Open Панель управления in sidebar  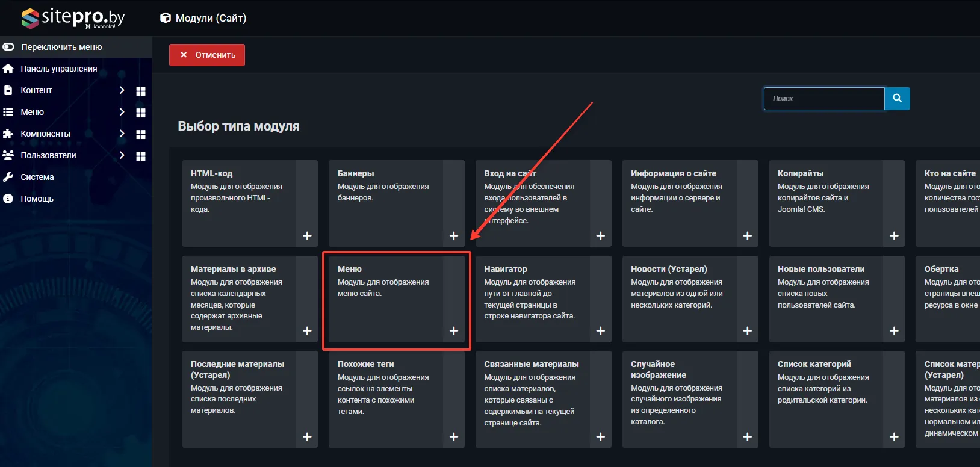(x=58, y=69)
